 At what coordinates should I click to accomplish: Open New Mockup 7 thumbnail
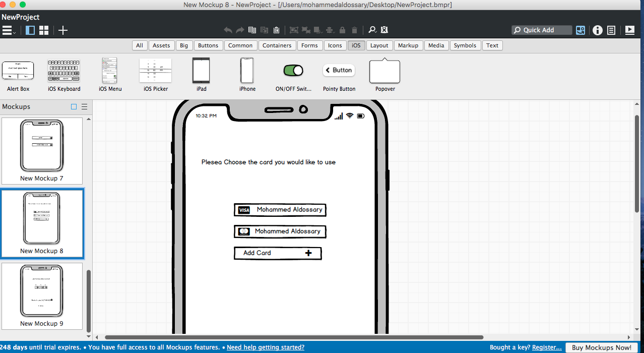pyautogui.click(x=42, y=151)
